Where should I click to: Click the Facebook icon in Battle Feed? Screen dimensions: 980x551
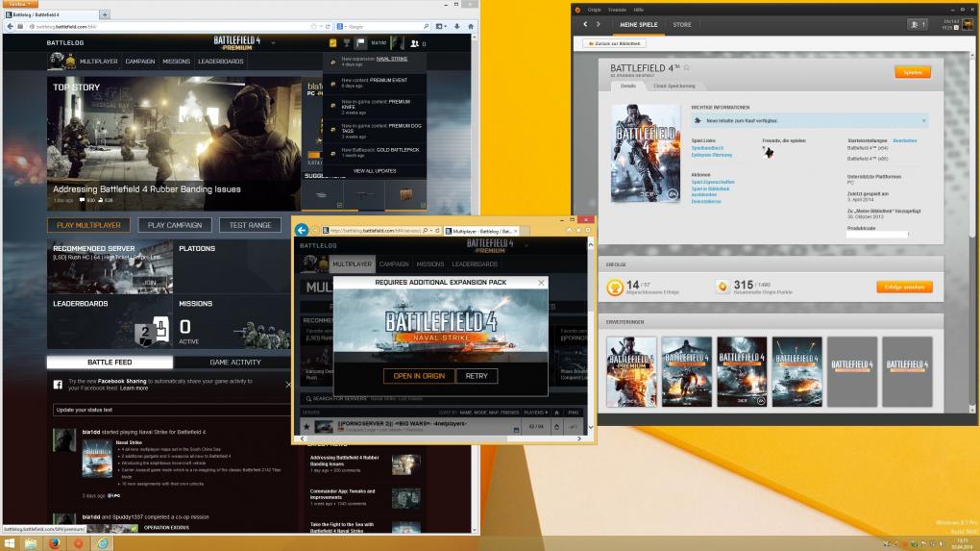pos(58,385)
